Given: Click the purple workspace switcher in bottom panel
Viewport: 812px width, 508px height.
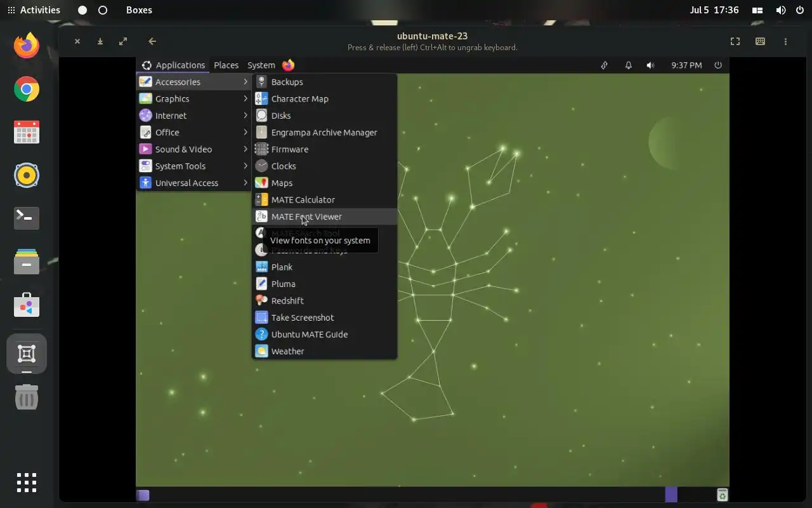Looking at the screenshot, I should point(671,495).
